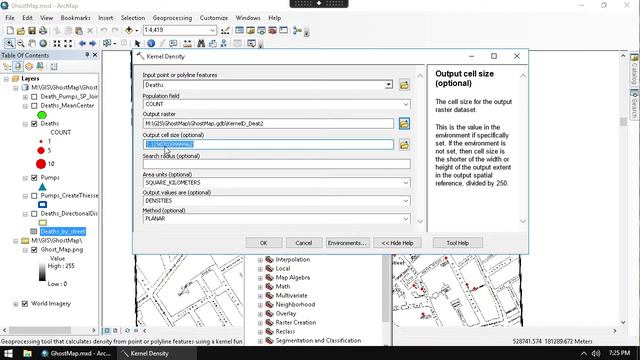
Task: Select the Zoom Out tool
Action: (21, 43)
